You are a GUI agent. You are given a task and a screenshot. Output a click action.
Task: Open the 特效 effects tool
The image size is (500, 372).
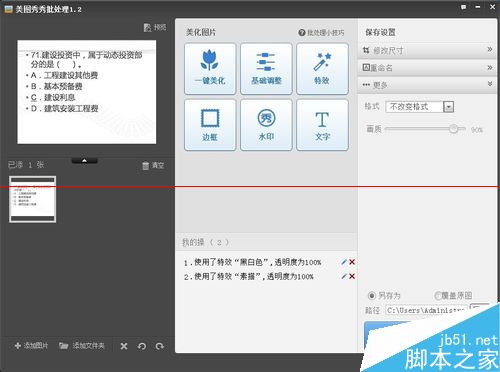[x=322, y=69]
